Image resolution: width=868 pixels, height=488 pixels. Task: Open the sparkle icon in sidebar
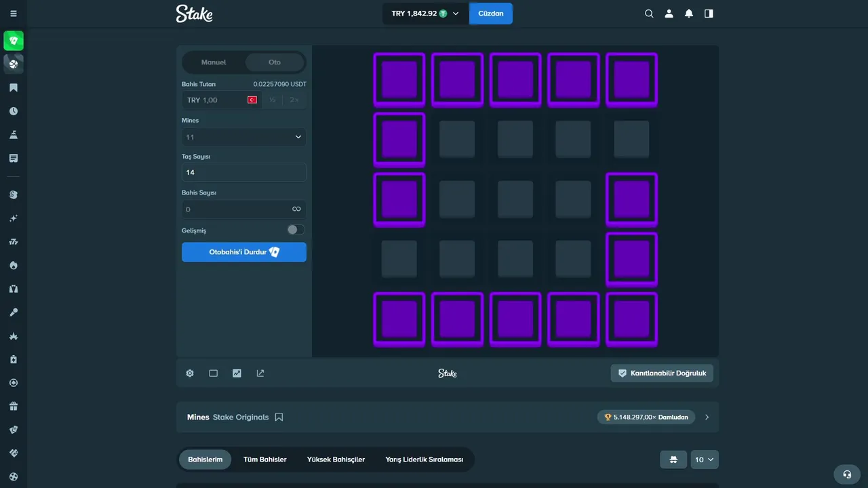tap(14, 218)
